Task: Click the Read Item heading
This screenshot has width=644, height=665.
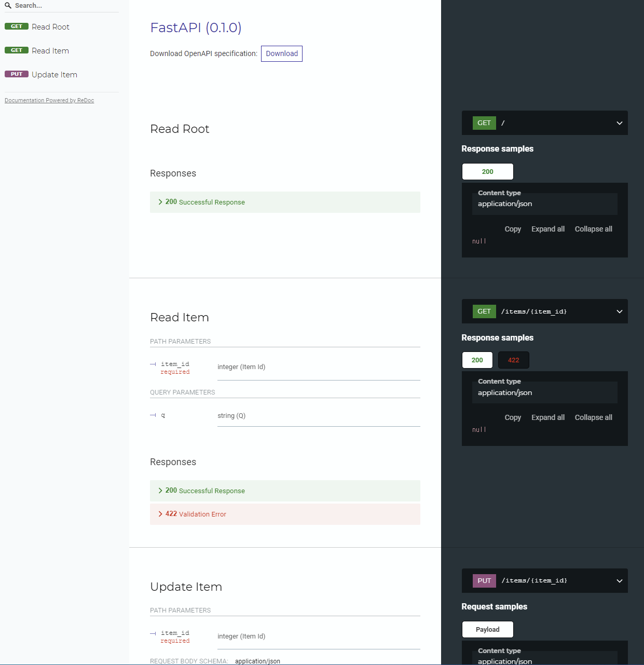Action: pos(180,317)
